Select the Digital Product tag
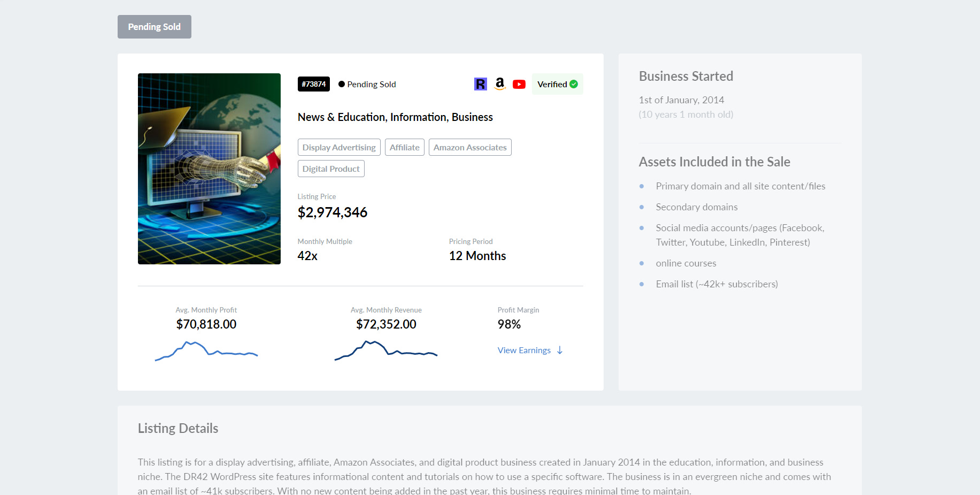The height and width of the screenshot is (495, 980). coord(331,169)
